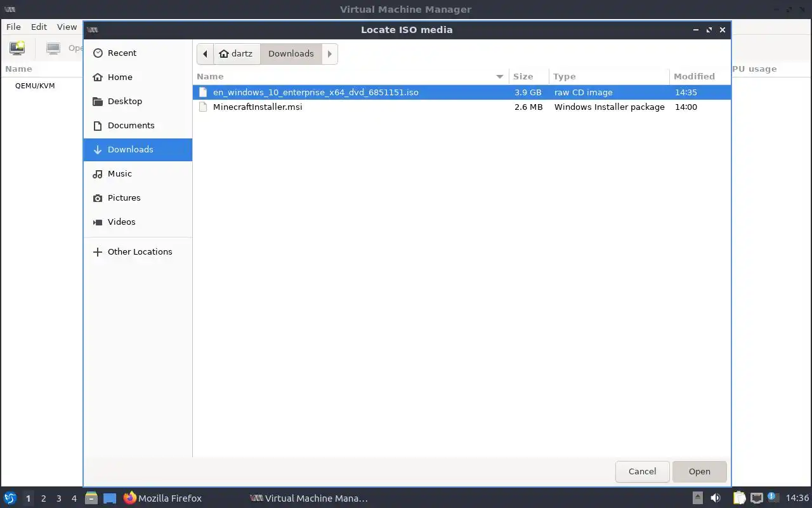Click the Open button
This screenshot has height=508, width=812.
coord(699,471)
